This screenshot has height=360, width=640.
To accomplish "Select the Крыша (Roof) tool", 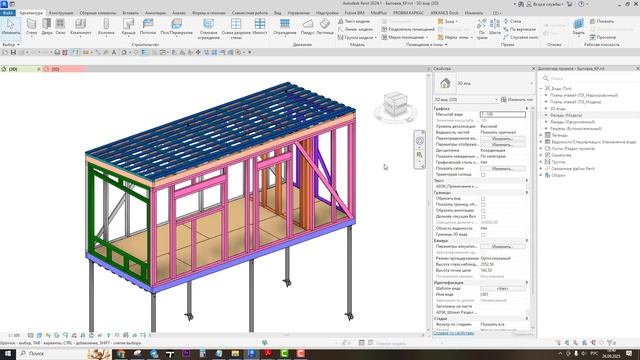I will click(x=128, y=27).
